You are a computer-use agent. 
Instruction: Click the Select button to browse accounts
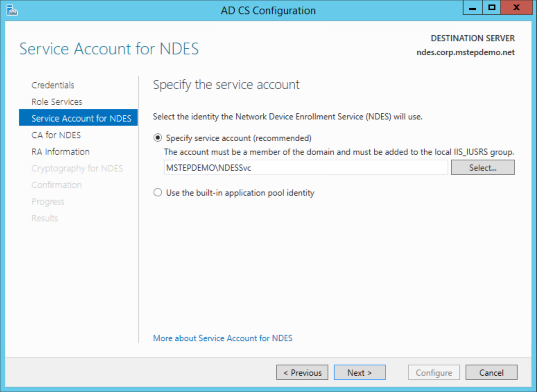coord(483,167)
